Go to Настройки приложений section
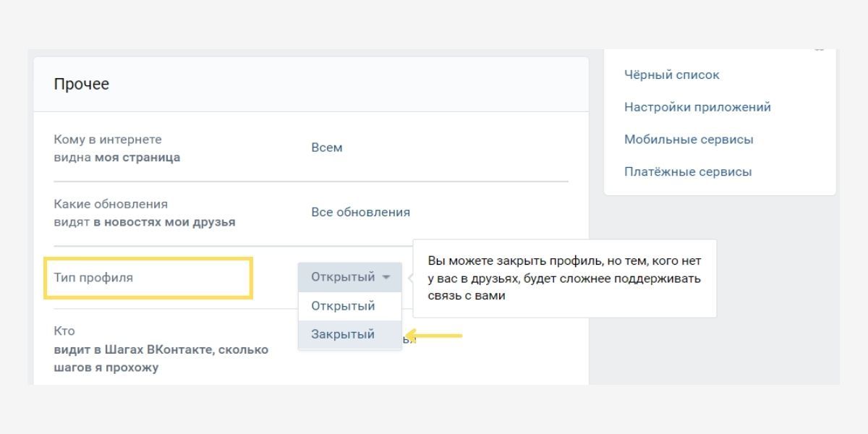 point(697,107)
